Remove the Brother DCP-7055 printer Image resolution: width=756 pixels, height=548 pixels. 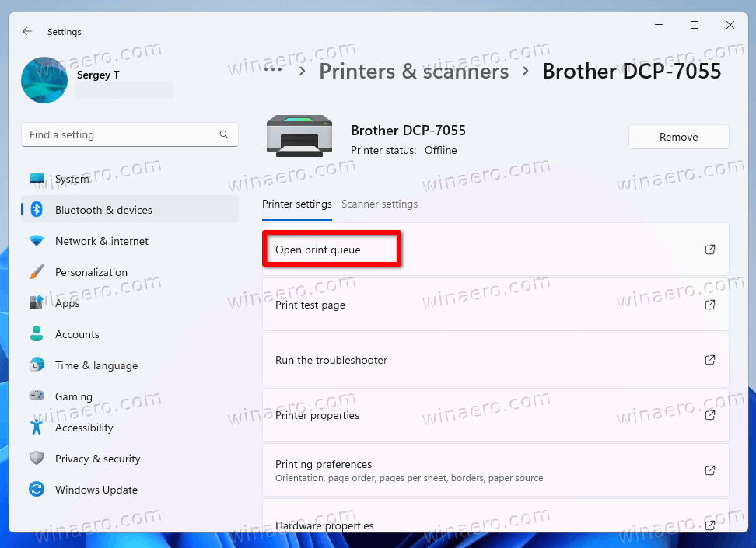coord(678,137)
